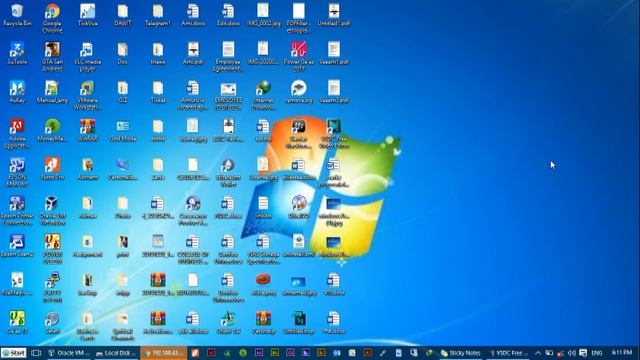640x360 pixels.
Task: Switch to the 192.168.43 taskbar window
Action: (164, 353)
